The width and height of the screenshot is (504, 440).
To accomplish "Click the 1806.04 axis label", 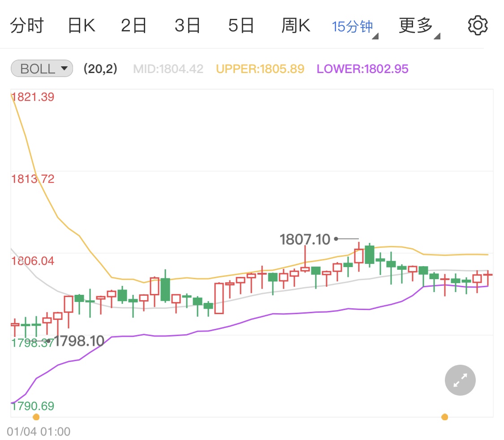I will coord(33,261).
